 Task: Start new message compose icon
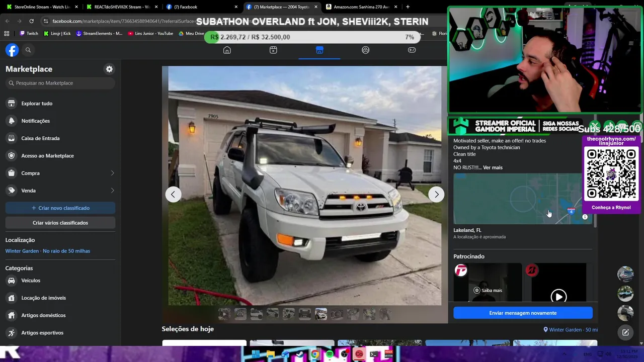[625, 332]
